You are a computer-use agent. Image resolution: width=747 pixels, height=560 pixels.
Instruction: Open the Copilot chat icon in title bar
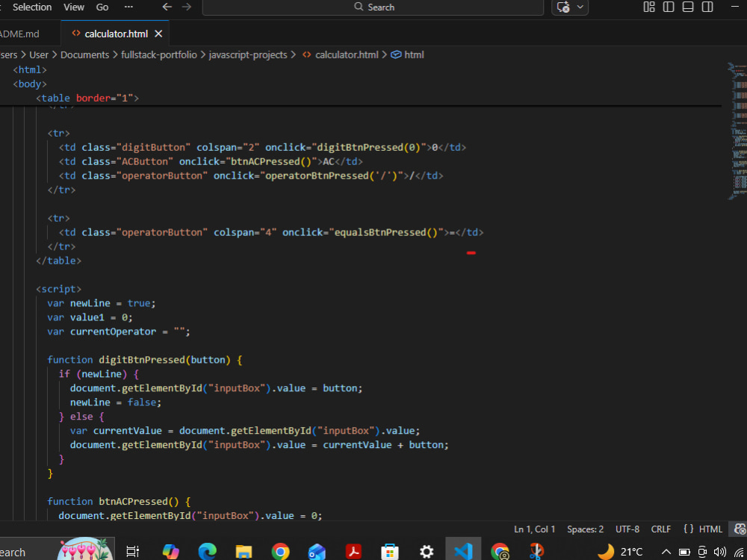[563, 7]
